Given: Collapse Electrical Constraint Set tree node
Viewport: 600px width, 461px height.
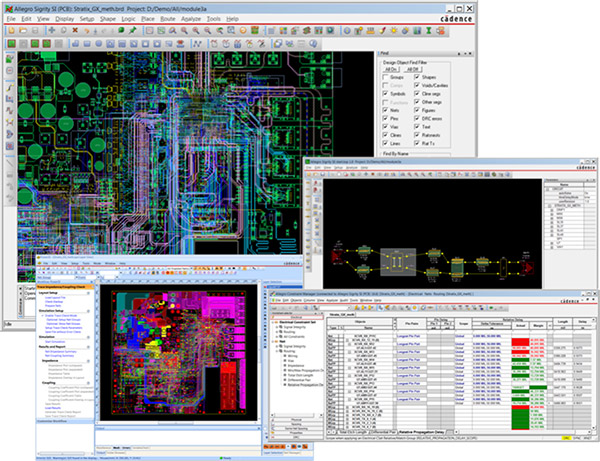Looking at the screenshot, I should coord(273,323).
